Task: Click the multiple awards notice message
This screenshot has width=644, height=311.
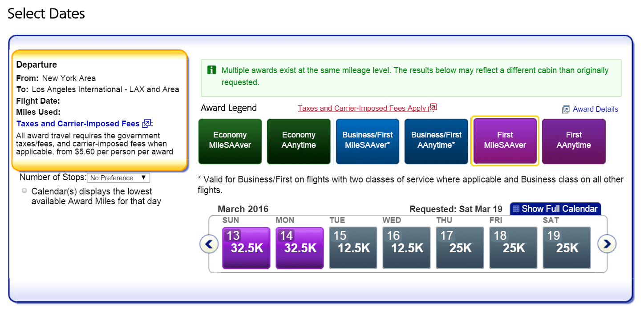Action: [x=415, y=76]
